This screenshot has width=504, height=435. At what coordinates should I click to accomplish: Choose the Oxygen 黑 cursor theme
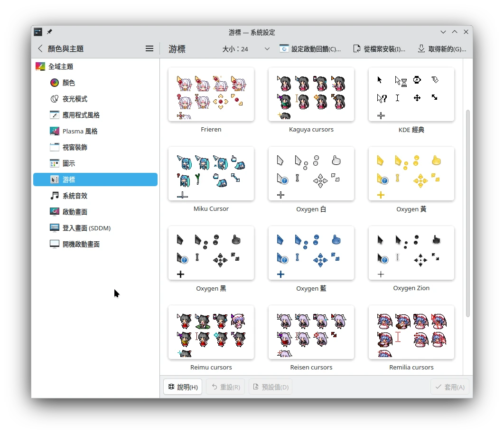coord(211,253)
